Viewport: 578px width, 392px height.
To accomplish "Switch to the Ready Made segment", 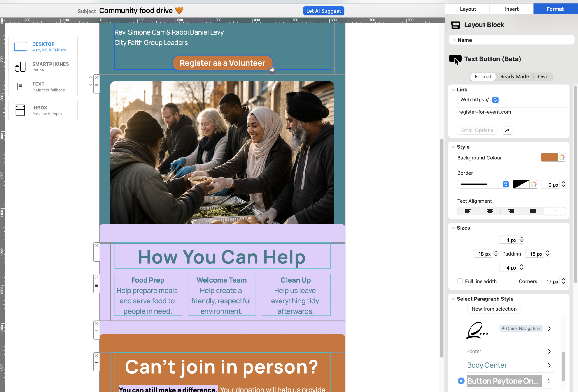I will tap(514, 76).
